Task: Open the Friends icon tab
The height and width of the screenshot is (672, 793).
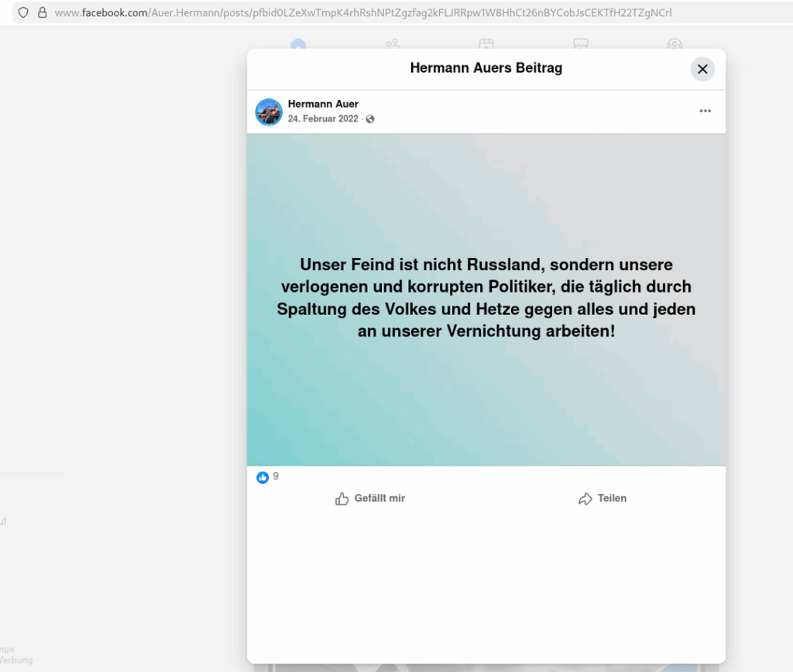Action: click(393, 44)
